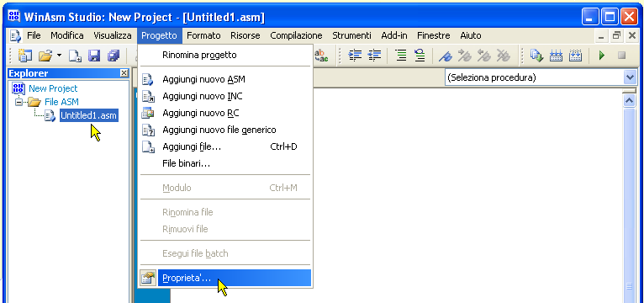Minimize the inner document window
The height and width of the screenshot is (303, 644).
point(602,36)
